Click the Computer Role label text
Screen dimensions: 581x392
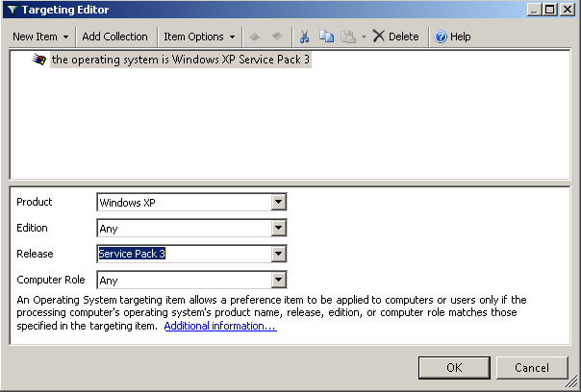(x=51, y=280)
